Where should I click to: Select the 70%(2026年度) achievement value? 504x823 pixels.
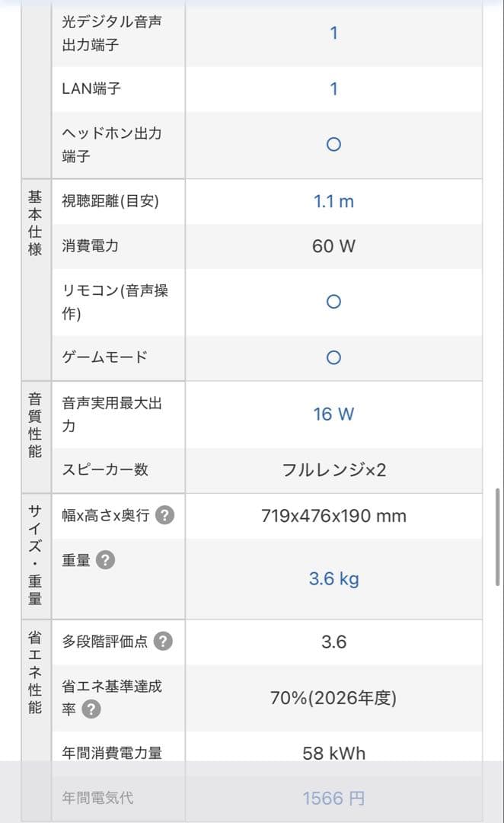[333, 697]
